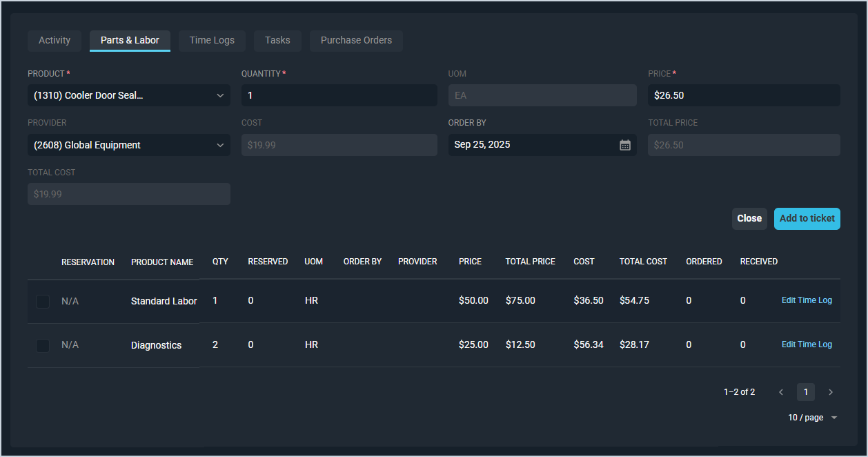
Task: Select the Tasks tab
Action: coord(277,41)
